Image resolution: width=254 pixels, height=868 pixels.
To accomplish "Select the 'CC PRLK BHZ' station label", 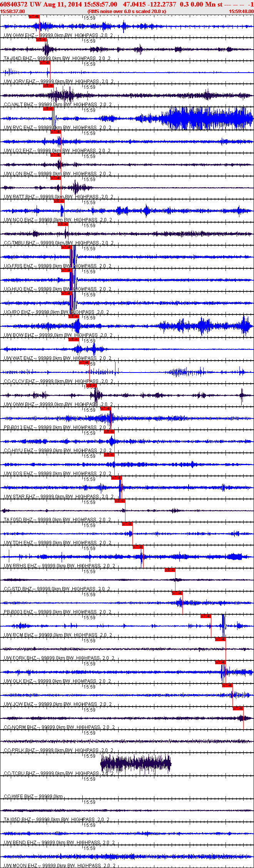I will [x=20, y=750].
